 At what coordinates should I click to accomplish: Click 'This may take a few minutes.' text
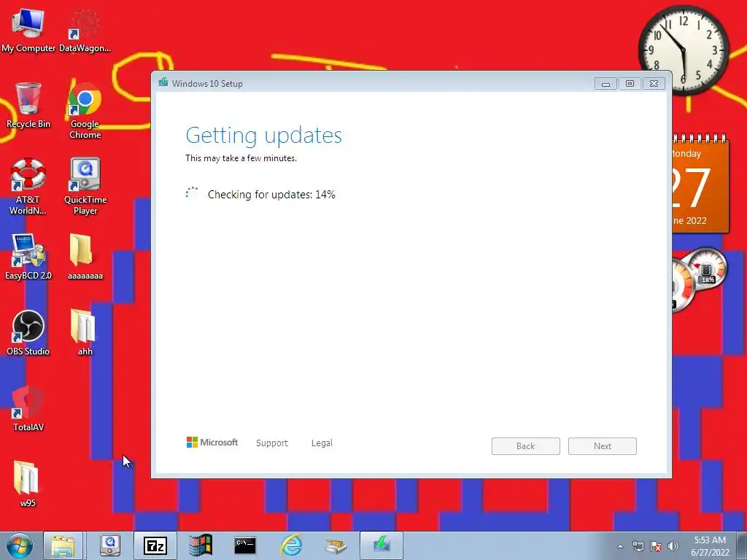pos(241,158)
